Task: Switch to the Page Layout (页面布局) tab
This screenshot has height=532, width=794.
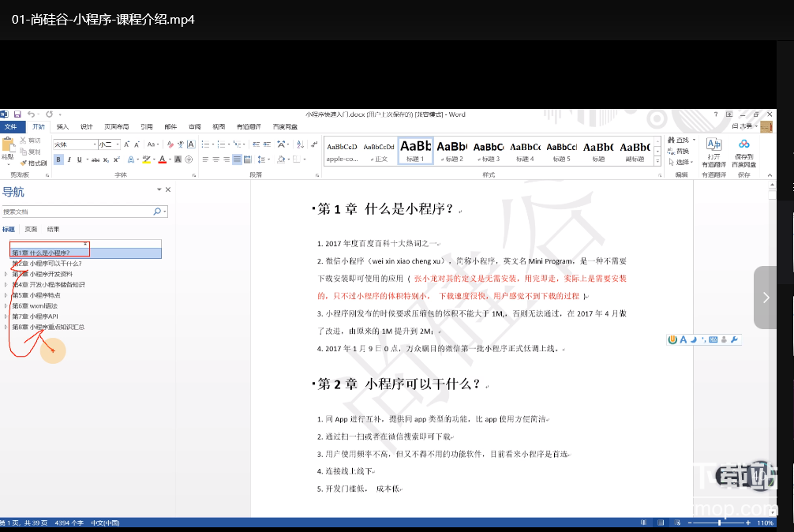Action: click(117, 126)
